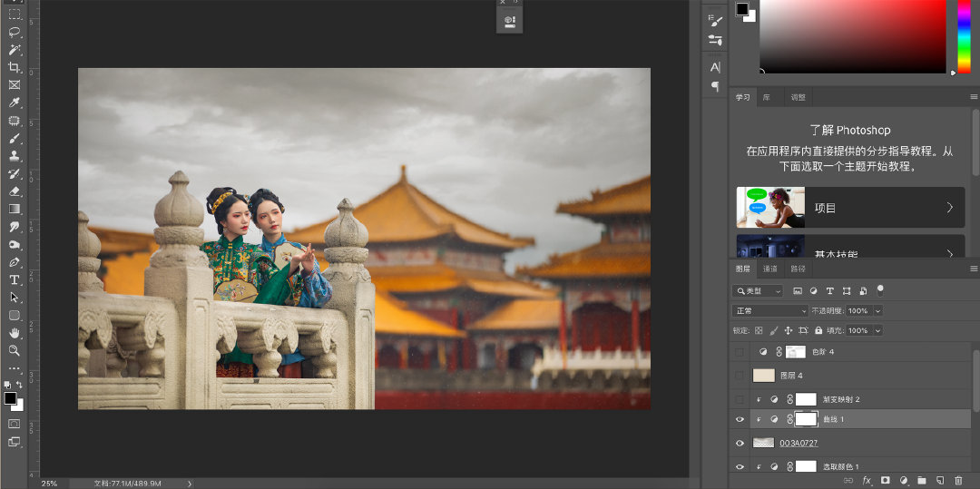Select the Zoom tool

tap(14, 350)
